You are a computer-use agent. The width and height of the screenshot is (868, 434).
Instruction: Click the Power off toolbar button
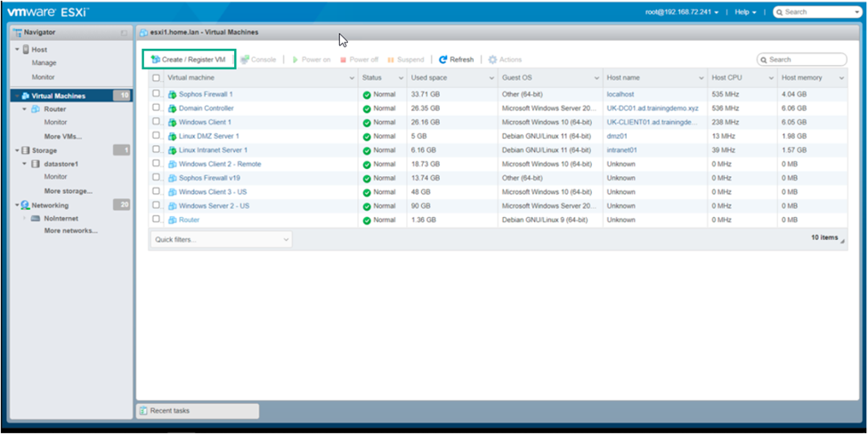(360, 60)
